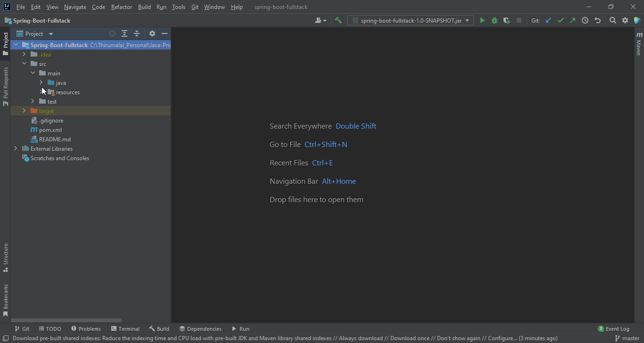The height and width of the screenshot is (343, 644).
Task: Open the Git tool window tab
Action: pos(22,329)
